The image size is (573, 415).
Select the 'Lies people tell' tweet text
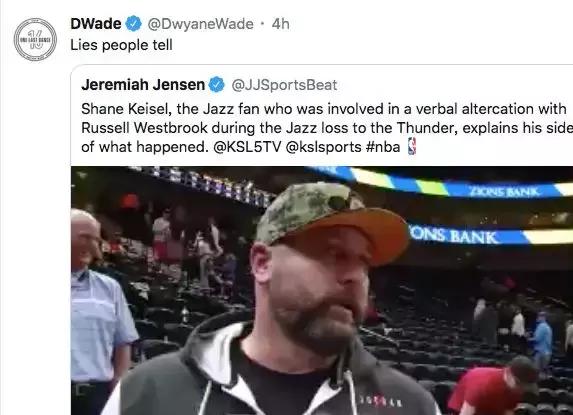[121, 45]
